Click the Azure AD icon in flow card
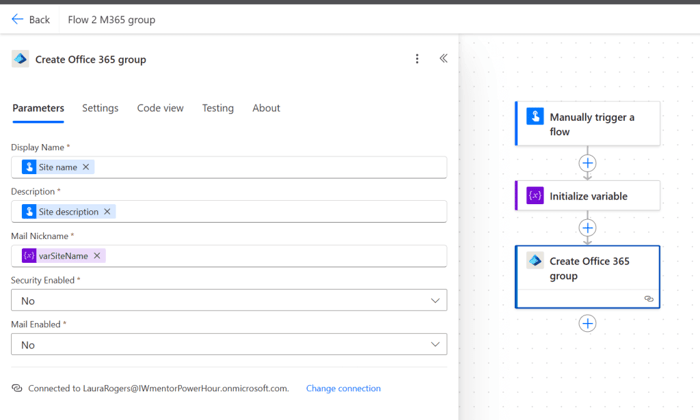Screen dimensions: 700x420 coord(535,260)
